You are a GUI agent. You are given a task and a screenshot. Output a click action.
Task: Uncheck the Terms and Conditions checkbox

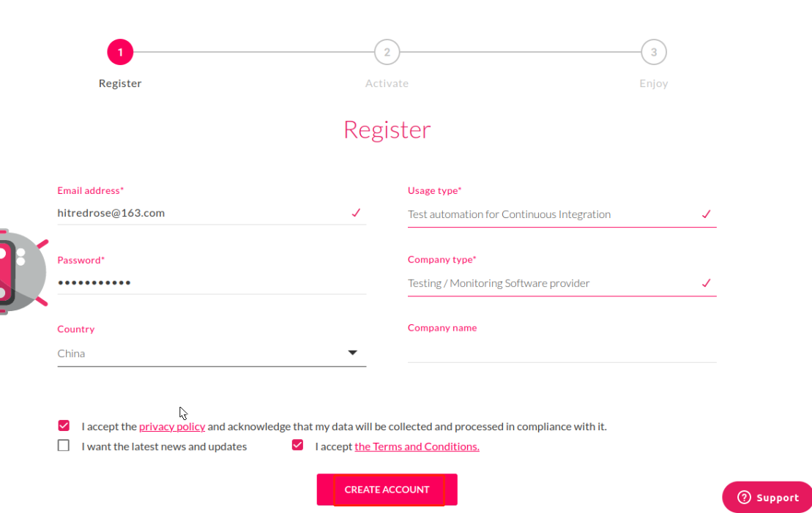click(x=297, y=445)
